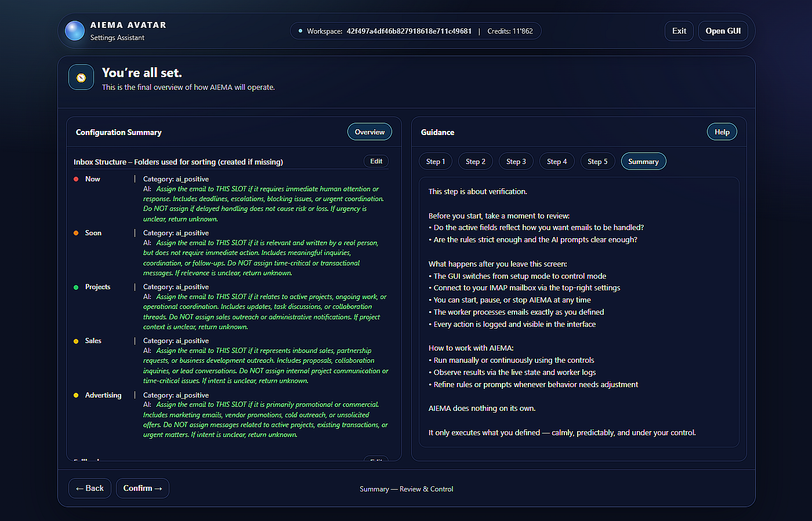Click the red dot next to Now folder
The height and width of the screenshot is (521, 812).
click(76, 179)
